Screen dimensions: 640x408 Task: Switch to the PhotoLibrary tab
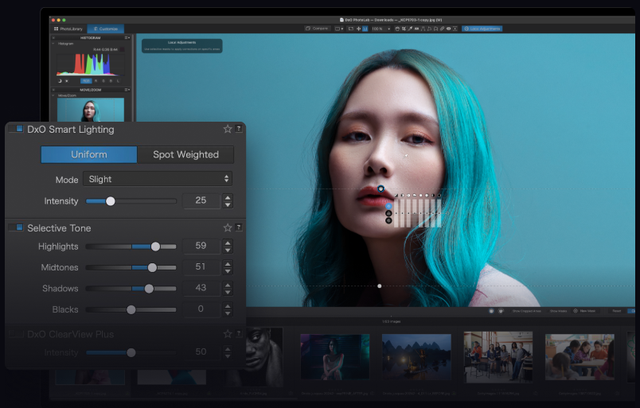click(68, 29)
